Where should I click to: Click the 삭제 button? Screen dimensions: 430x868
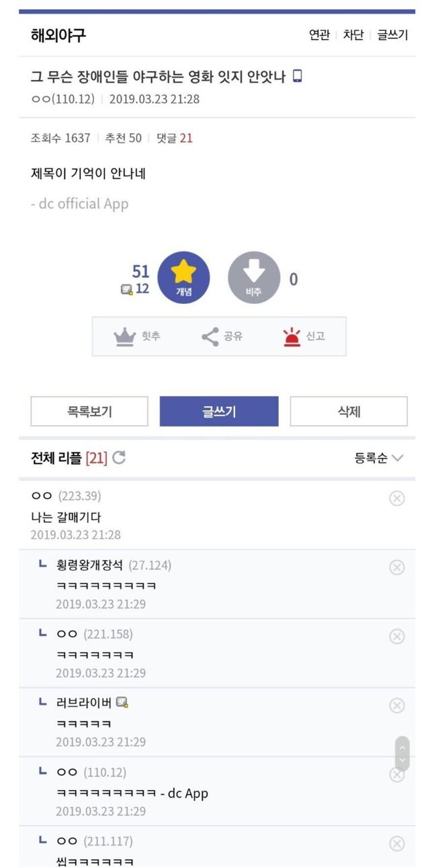click(x=349, y=411)
